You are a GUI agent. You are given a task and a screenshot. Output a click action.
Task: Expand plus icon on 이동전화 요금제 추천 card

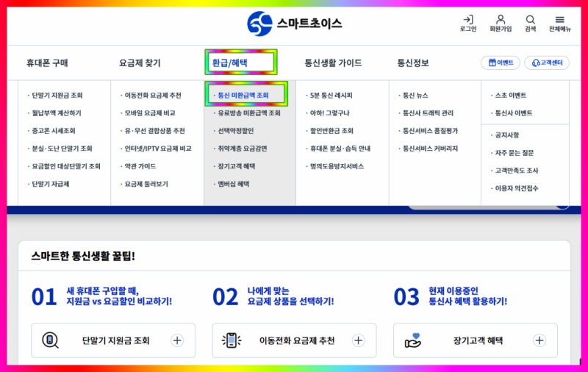pyautogui.click(x=358, y=340)
